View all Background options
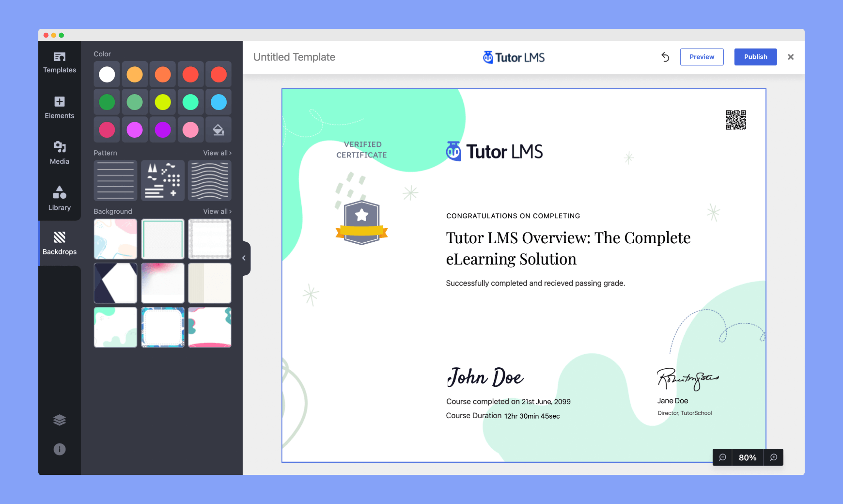 coord(217,211)
